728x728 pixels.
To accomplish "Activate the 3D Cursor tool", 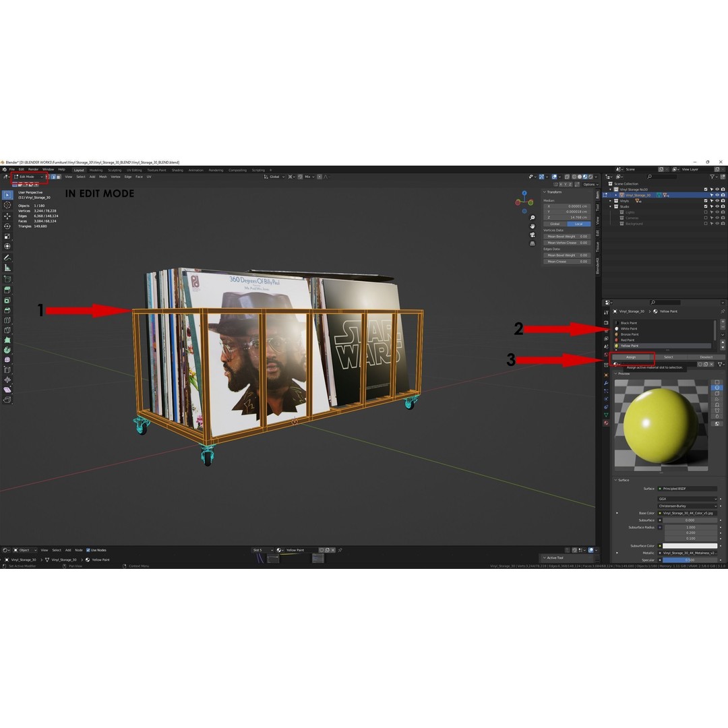I will point(7,205).
